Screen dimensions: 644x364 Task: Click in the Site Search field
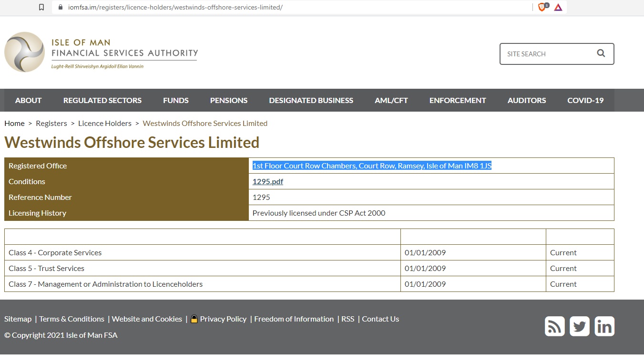click(x=548, y=54)
